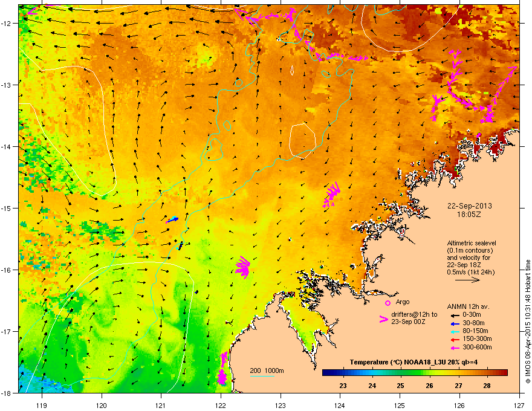Click the longitude axis label 121
Image resolution: width=532 pixels, height=411 pixels.
pos(160,405)
